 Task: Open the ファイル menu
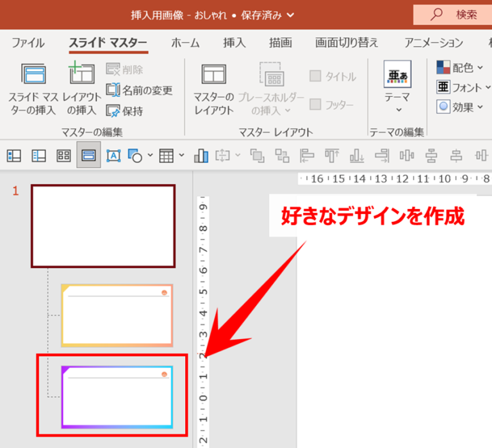pyautogui.click(x=28, y=42)
